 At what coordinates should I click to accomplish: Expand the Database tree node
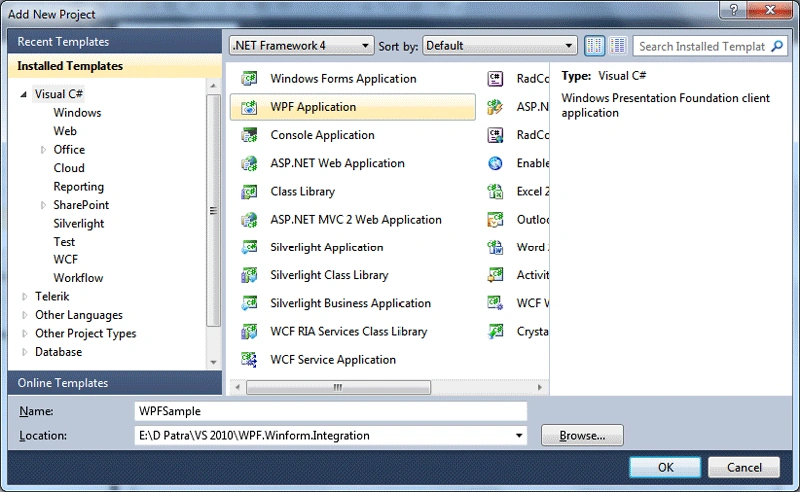(x=24, y=352)
